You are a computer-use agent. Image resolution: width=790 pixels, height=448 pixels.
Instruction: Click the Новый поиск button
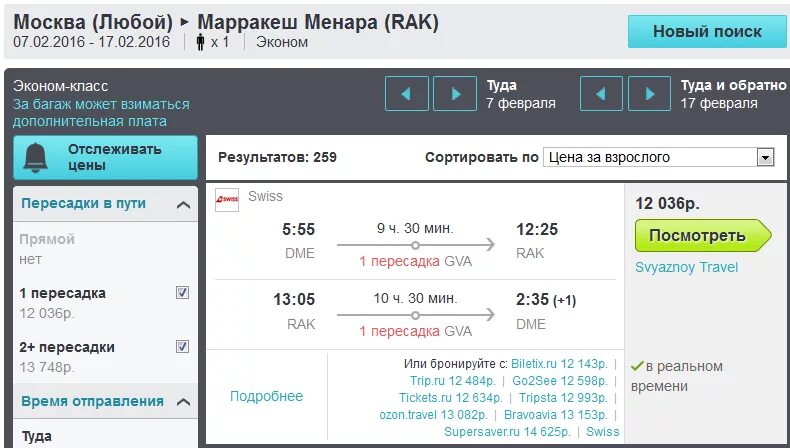(707, 31)
